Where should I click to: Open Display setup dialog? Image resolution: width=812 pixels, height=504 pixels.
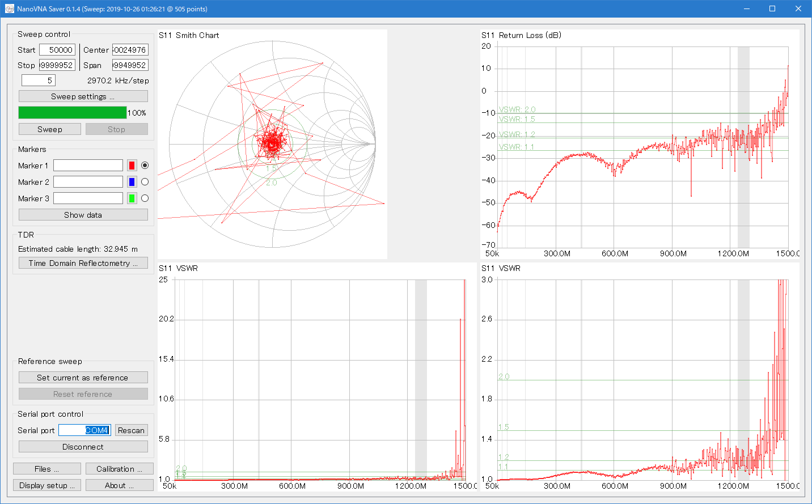[47, 485]
